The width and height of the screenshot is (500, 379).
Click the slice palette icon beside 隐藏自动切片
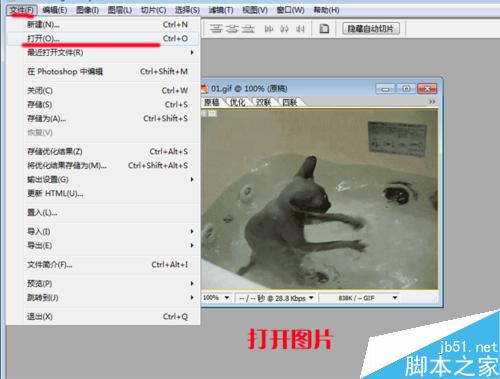tap(324, 29)
